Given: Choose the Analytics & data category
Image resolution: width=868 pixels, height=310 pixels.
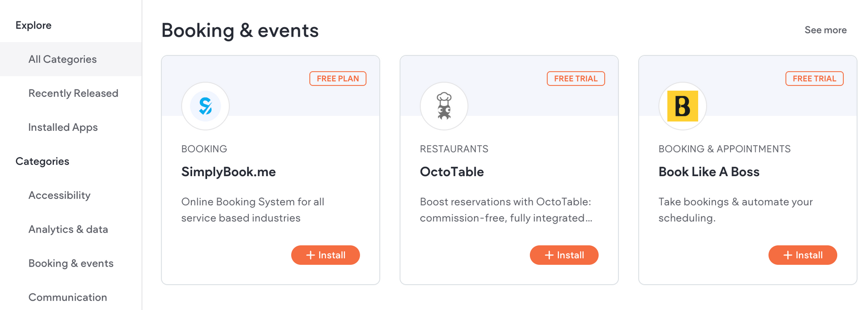Looking at the screenshot, I should pos(71,229).
